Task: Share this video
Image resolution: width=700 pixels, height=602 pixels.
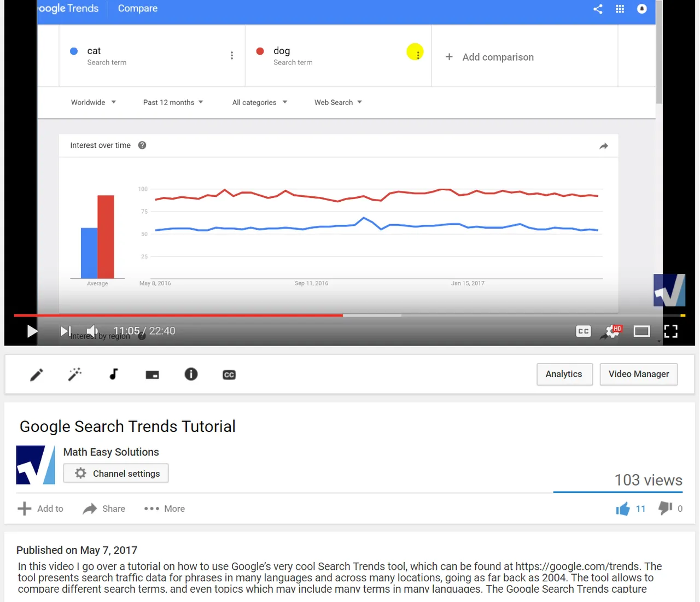Action: 104,509
